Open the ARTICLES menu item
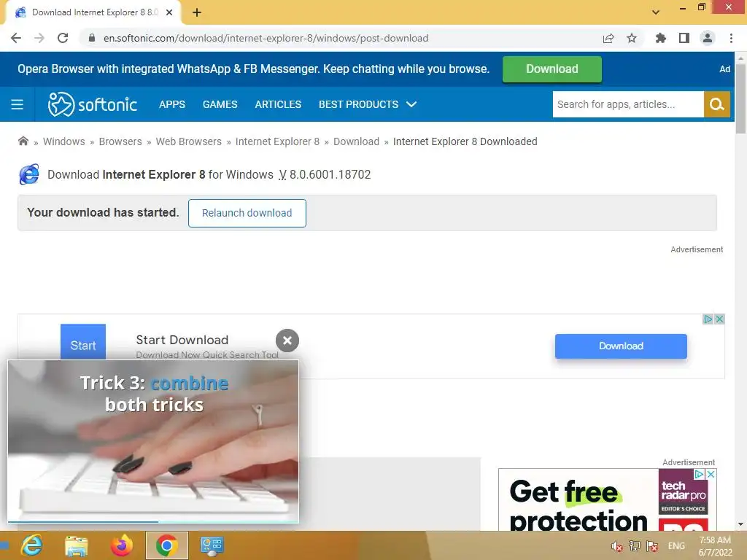This screenshot has height=560, width=747. [278, 104]
